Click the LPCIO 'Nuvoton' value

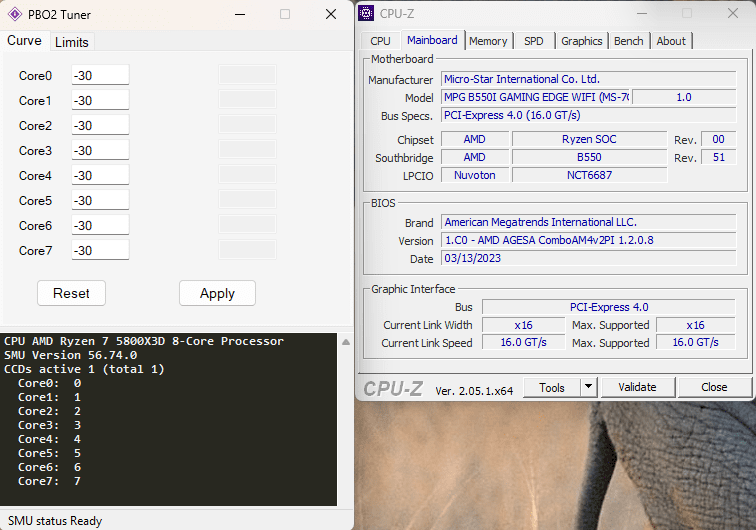pos(475,175)
